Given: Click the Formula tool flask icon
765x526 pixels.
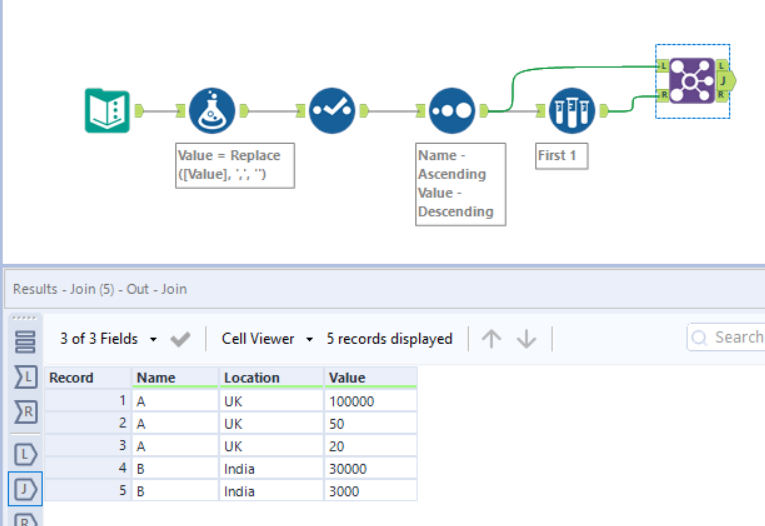Looking at the screenshot, I should [x=212, y=110].
